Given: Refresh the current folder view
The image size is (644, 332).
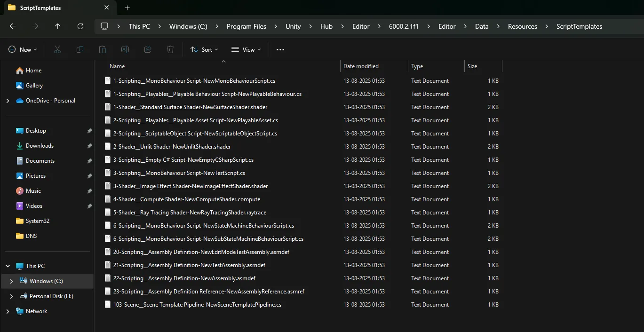Looking at the screenshot, I should 80,26.
